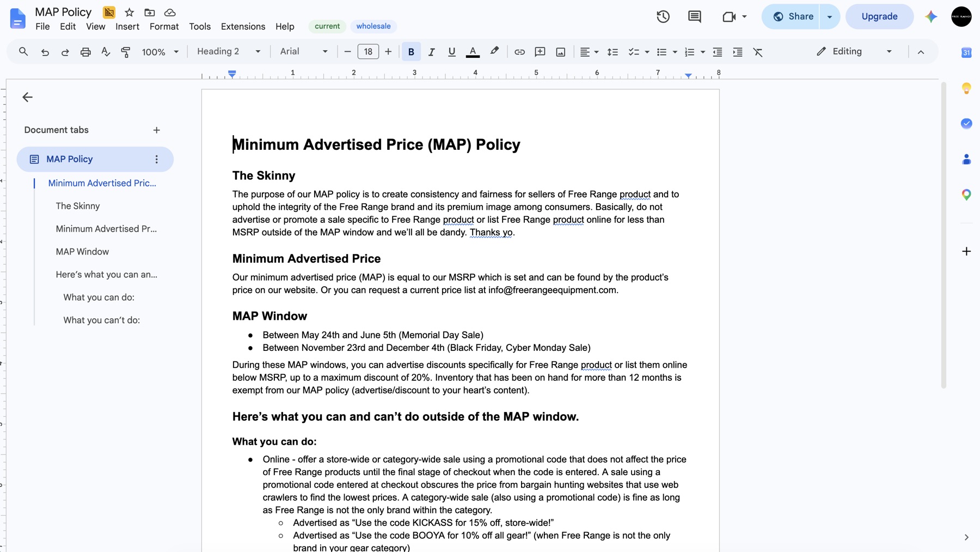
Task: Toggle italic formatting
Action: (431, 52)
